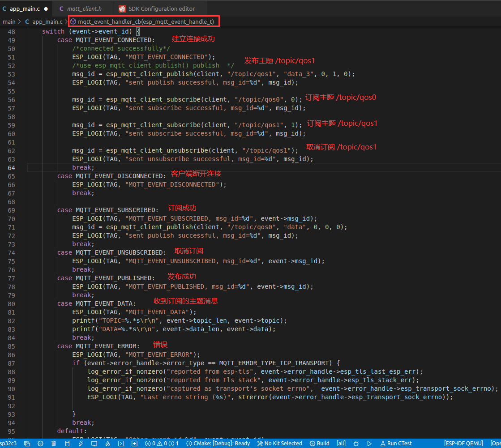Click the CMake launch play icon
Viewport: 501px width, 448px height.
[x=369, y=444]
